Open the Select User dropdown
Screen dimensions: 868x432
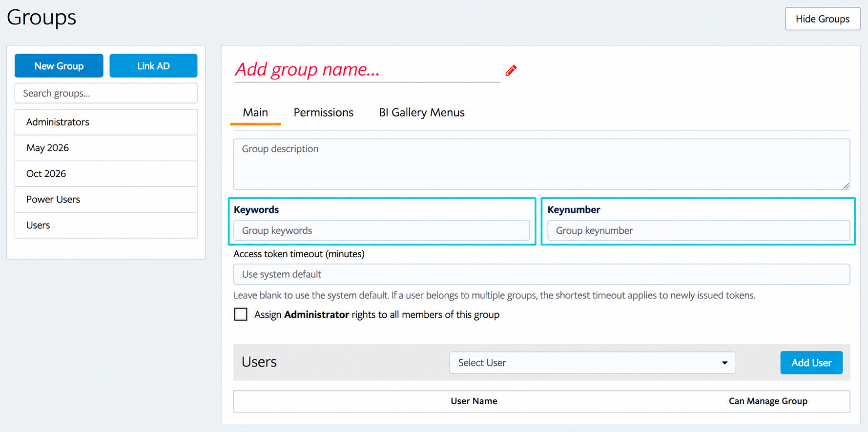click(592, 363)
